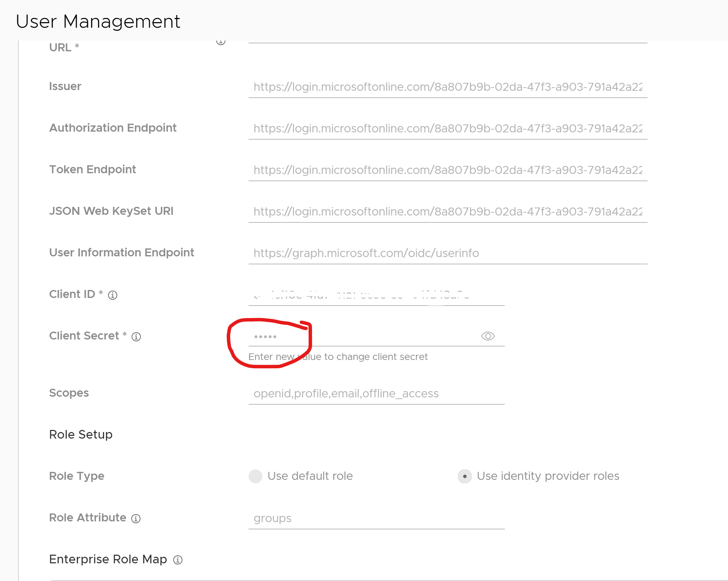728x581 pixels.
Task: Click the circled client secret dots indicator
Action: 266,336
